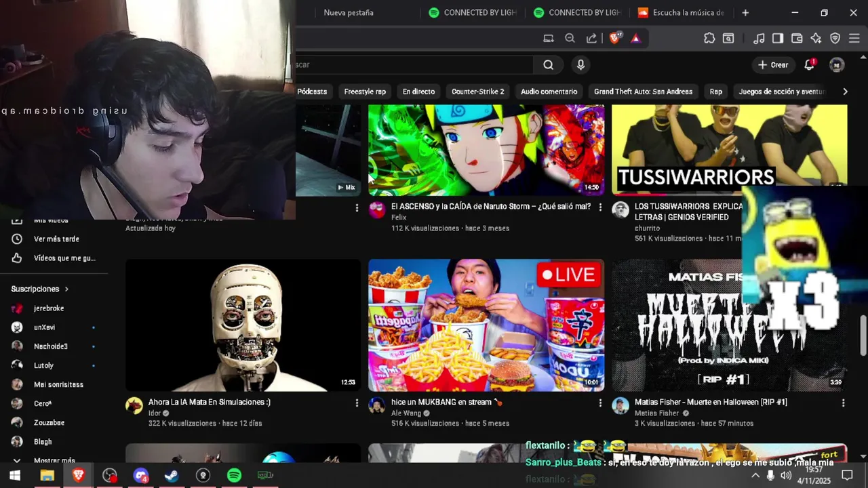The image size is (868, 488).
Task: Click the taskbar volume speaker icon
Action: [786, 475]
